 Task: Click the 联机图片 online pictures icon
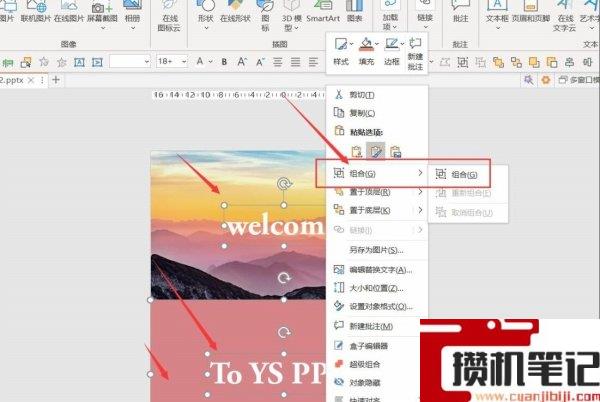[36, 6]
